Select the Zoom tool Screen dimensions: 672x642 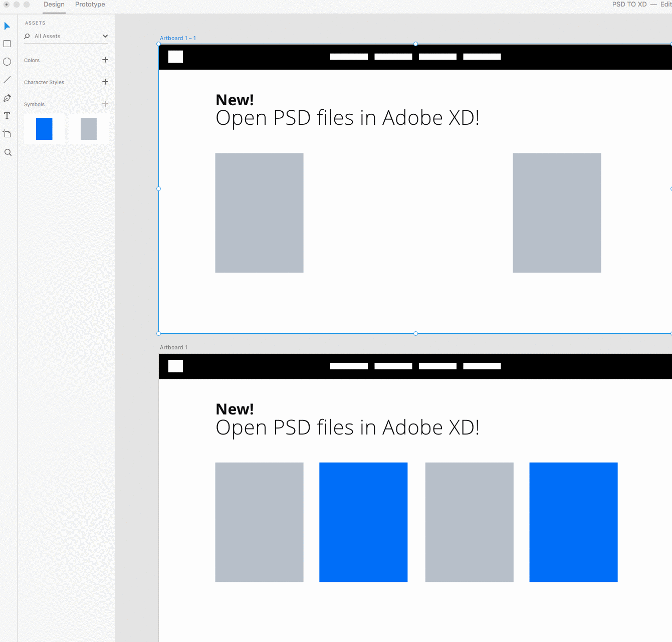[8, 152]
